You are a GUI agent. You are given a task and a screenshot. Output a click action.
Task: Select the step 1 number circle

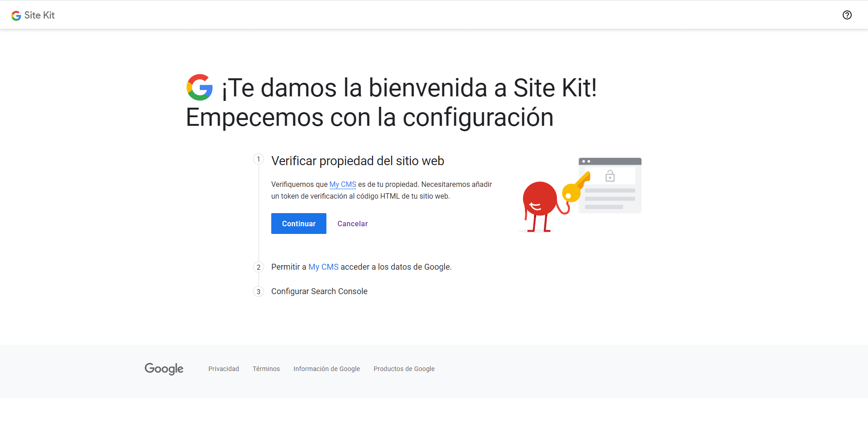tap(259, 159)
